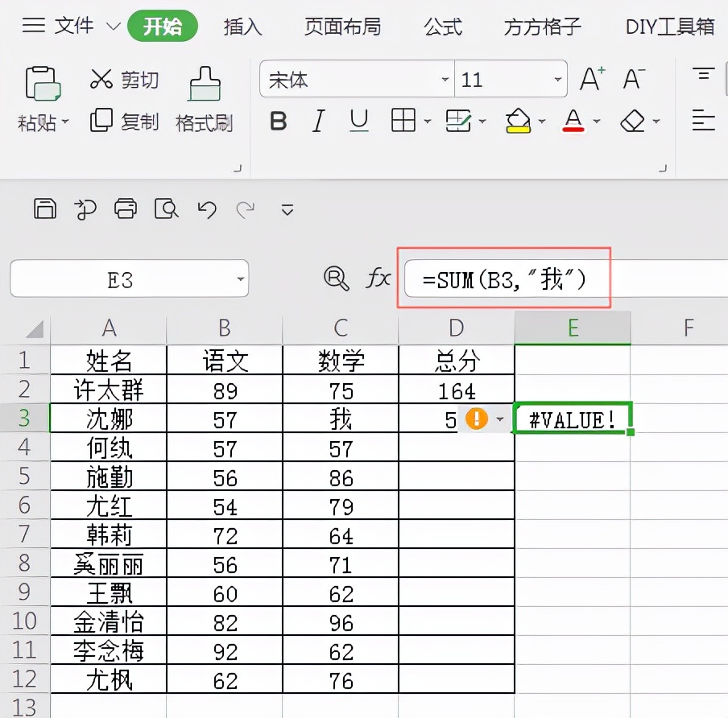Open the font color dropdown arrow
Screen dimensions: 728x718
pos(597,122)
